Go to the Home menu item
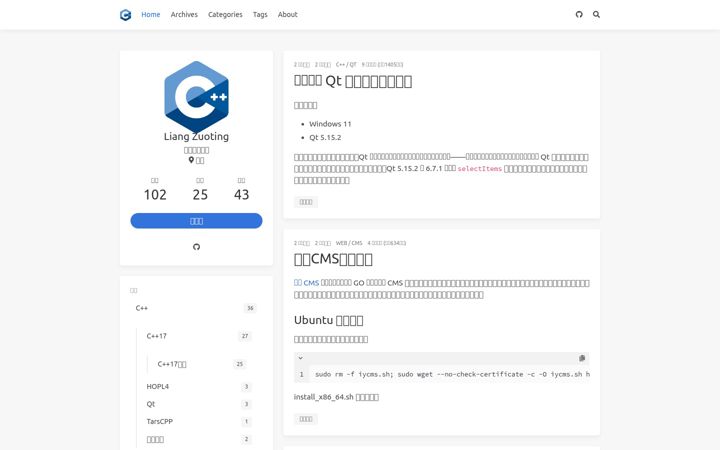 [151, 15]
